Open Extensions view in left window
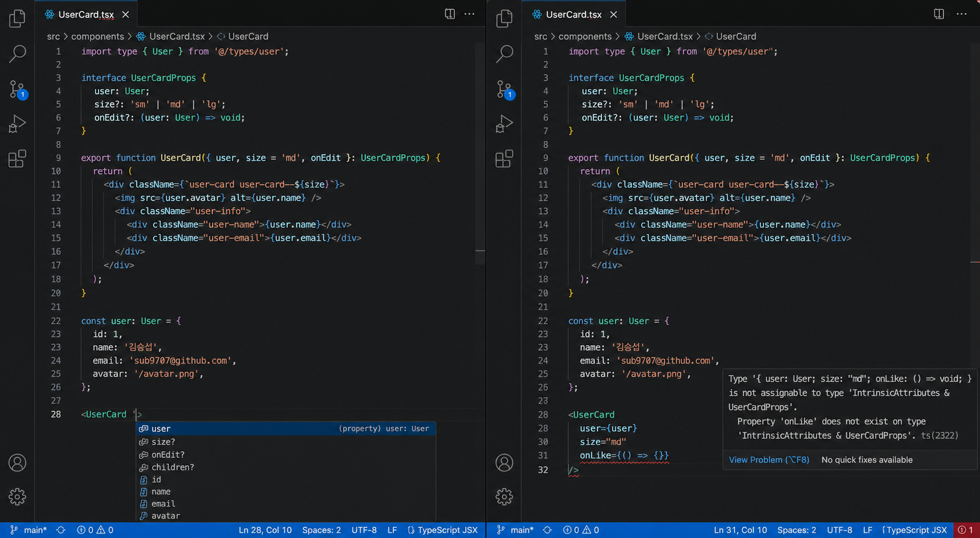980x538 pixels. click(17, 159)
